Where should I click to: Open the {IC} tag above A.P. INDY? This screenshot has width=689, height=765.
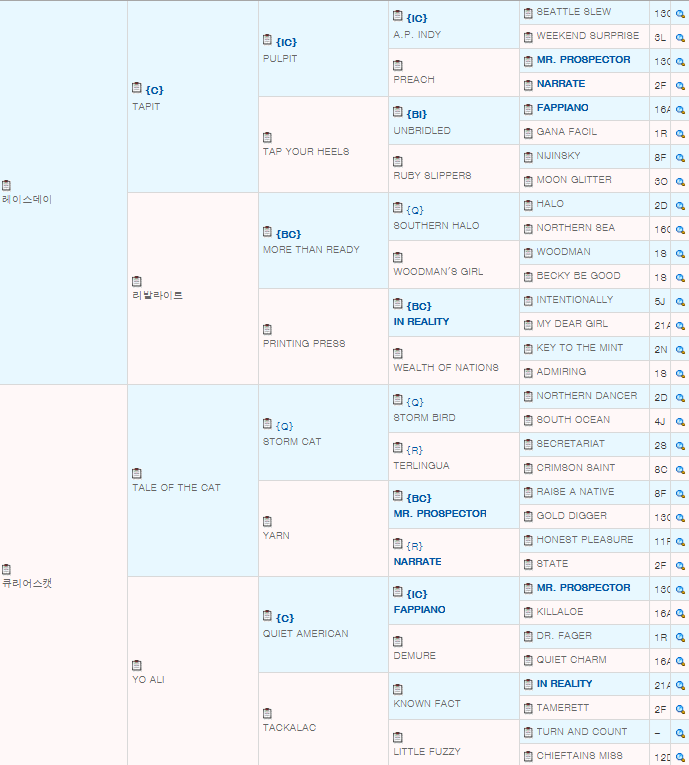(416, 19)
